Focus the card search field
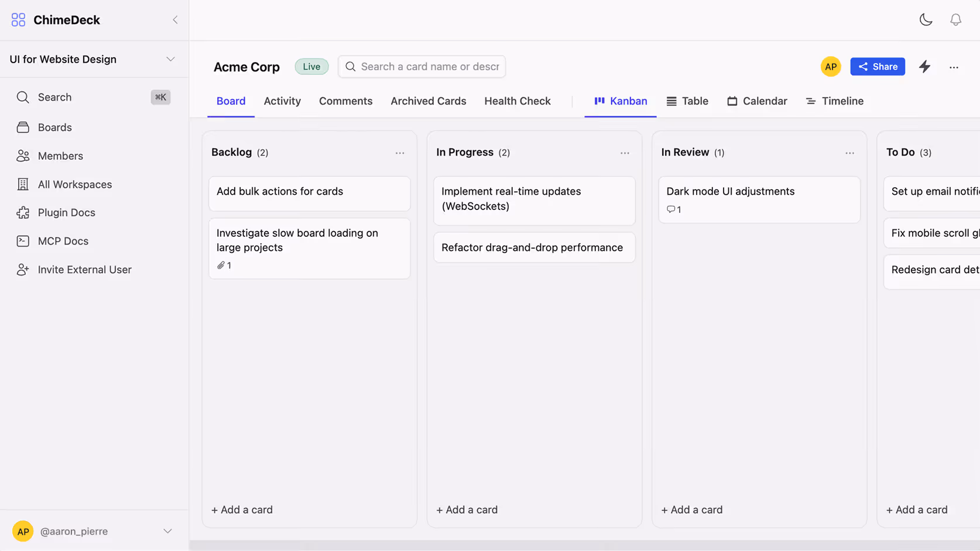The width and height of the screenshot is (980, 551). point(422,67)
